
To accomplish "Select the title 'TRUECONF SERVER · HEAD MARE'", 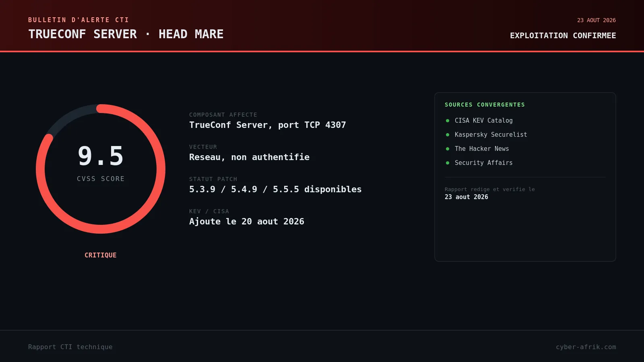I will coord(126,34).
